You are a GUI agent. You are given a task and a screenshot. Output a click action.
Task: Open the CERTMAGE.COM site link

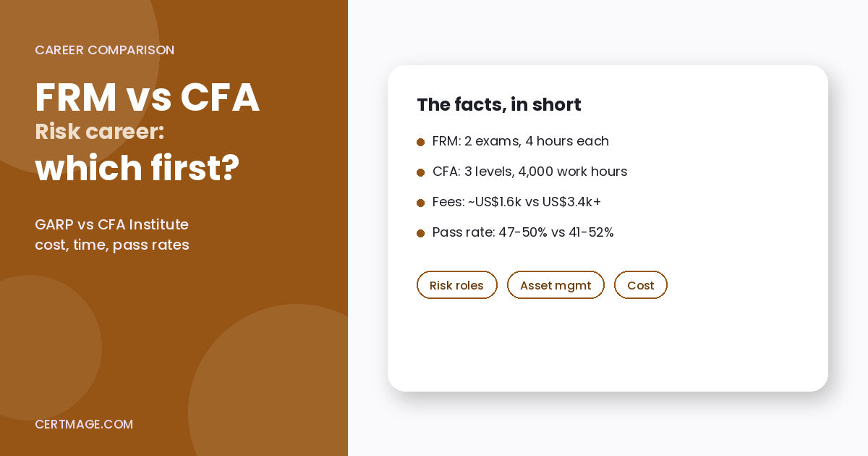point(84,424)
